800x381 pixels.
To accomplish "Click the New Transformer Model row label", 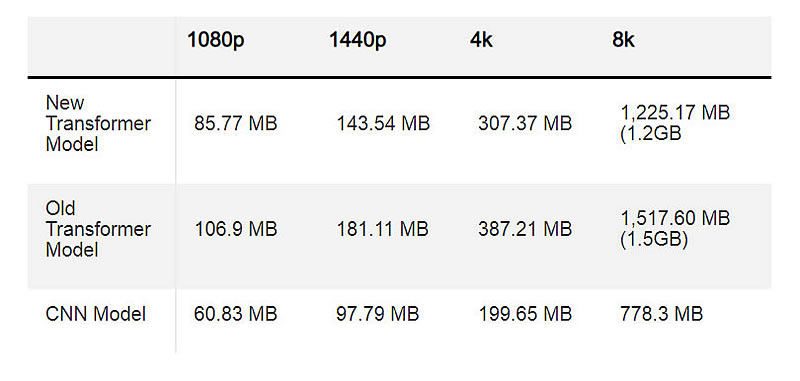I will 98,123.
